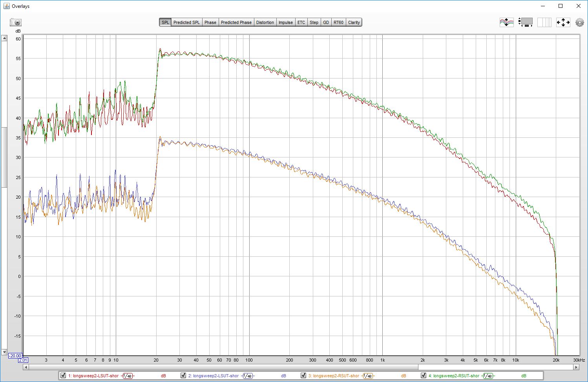588x382 pixels.
Task: Click the horizontal scrollbar thumb
Action: [224, 367]
